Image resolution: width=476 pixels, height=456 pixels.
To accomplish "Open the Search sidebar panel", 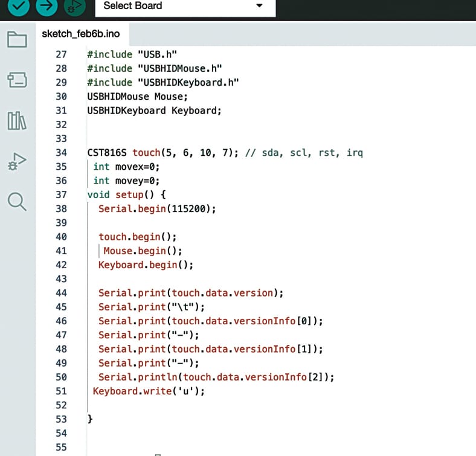I will coord(17,201).
